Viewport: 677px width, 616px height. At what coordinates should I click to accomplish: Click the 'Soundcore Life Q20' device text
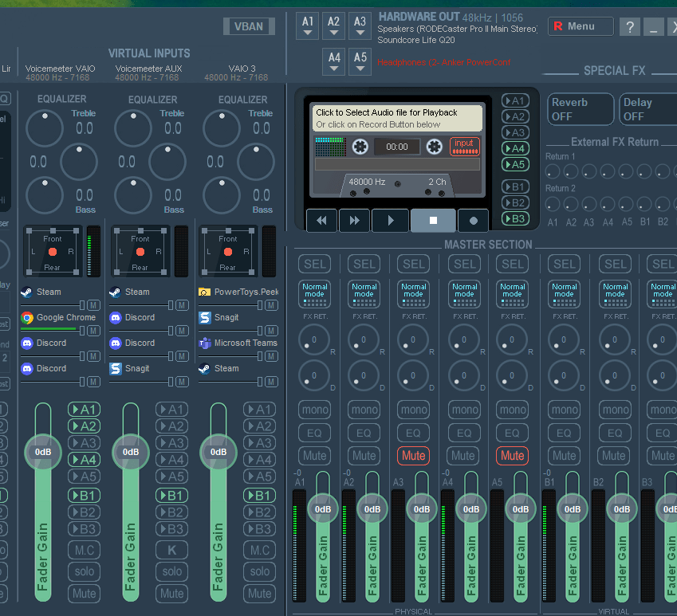pos(415,40)
